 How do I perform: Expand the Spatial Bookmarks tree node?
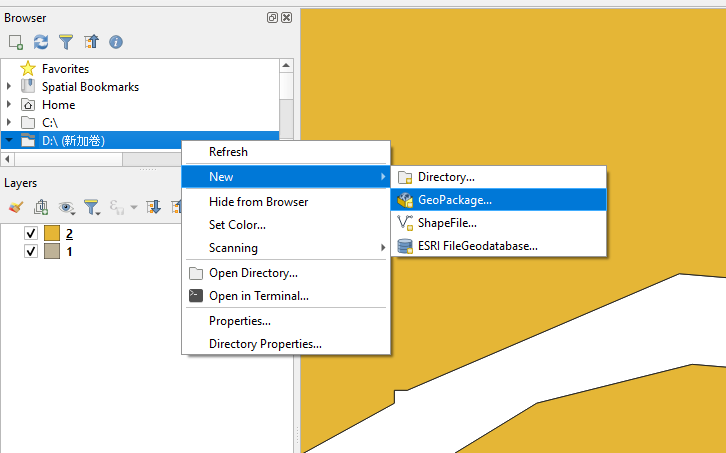tap(9, 86)
